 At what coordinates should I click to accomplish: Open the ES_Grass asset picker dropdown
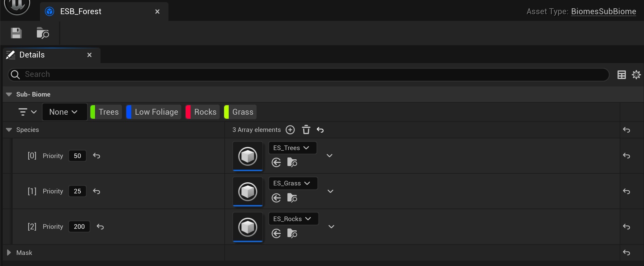[x=293, y=183]
